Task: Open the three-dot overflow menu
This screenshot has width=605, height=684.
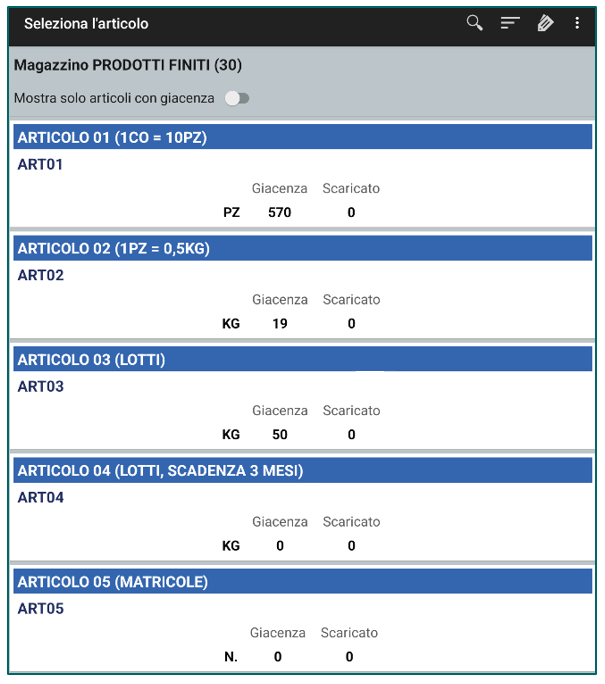Action: pos(577,23)
